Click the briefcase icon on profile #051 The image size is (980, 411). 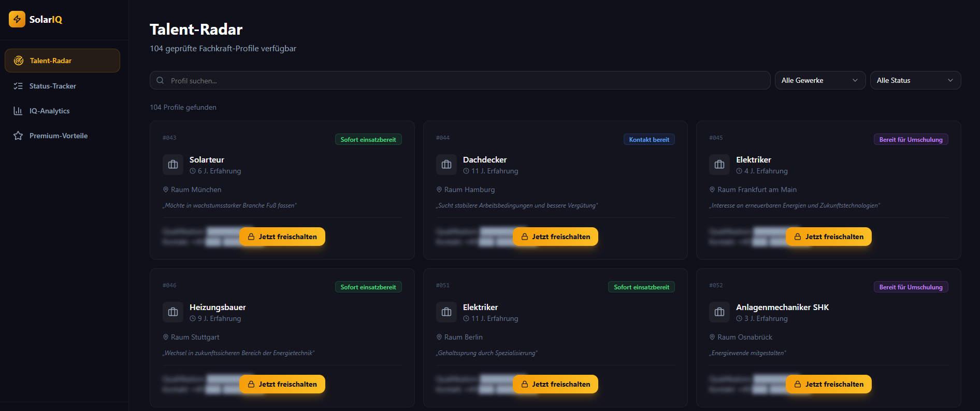(446, 312)
